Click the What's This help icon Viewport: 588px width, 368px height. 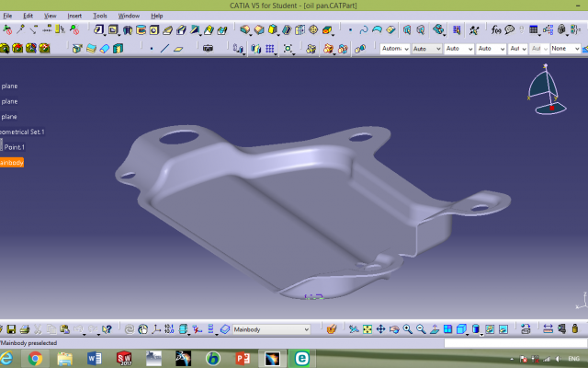[107, 329]
